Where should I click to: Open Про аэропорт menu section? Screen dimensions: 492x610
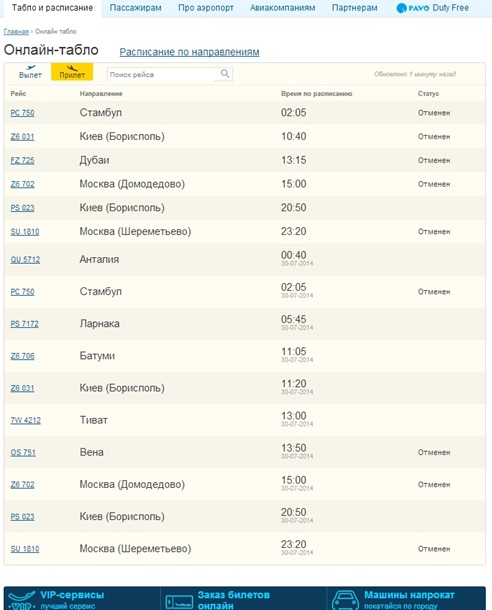[x=206, y=8]
